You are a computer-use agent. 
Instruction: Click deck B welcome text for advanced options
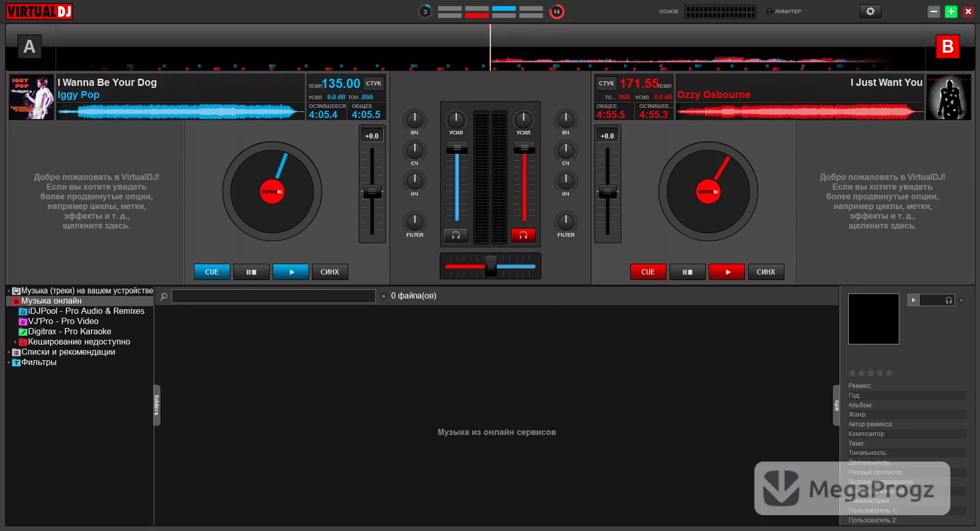882,201
